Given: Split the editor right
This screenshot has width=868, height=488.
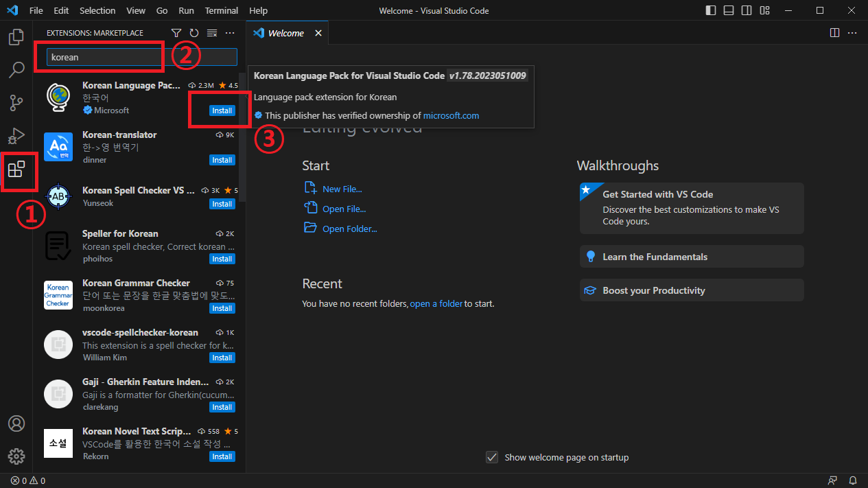Looking at the screenshot, I should tap(834, 33).
